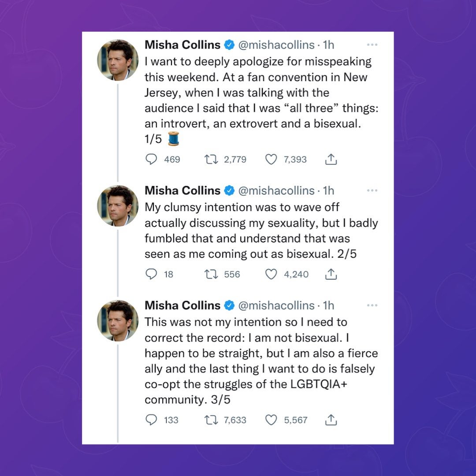Open more options on the first tweet
476x476 pixels.
click(372, 45)
